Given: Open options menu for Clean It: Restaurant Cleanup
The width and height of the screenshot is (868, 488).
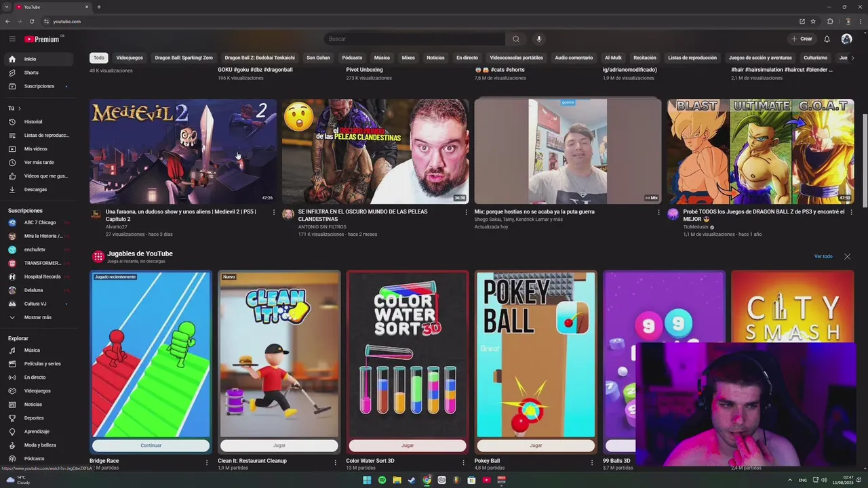Looking at the screenshot, I should point(335,462).
